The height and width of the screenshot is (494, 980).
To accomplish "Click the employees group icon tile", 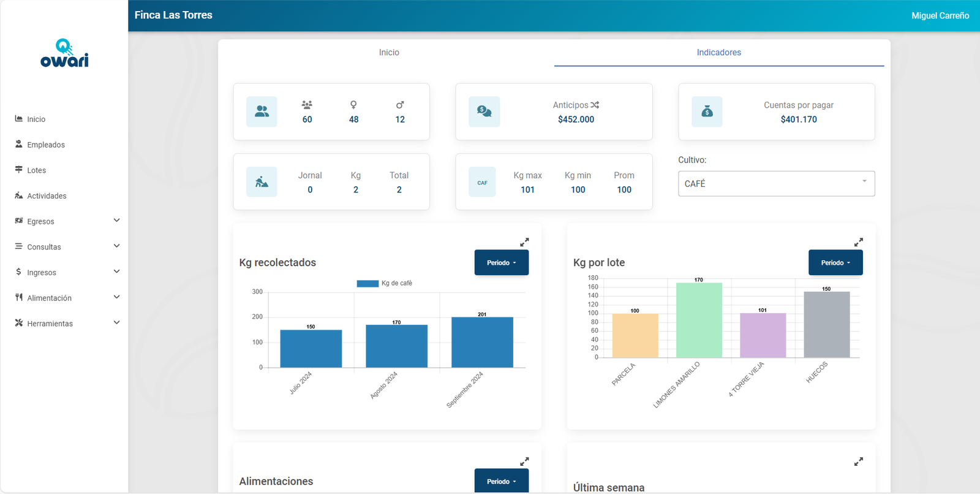I will [262, 112].
